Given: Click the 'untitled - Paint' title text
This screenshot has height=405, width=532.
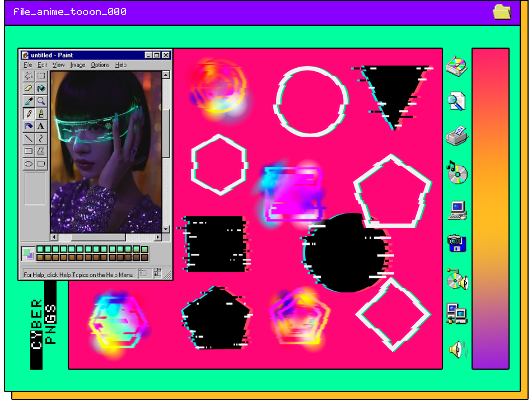Looking at the screenshot, I should (52, 55).
